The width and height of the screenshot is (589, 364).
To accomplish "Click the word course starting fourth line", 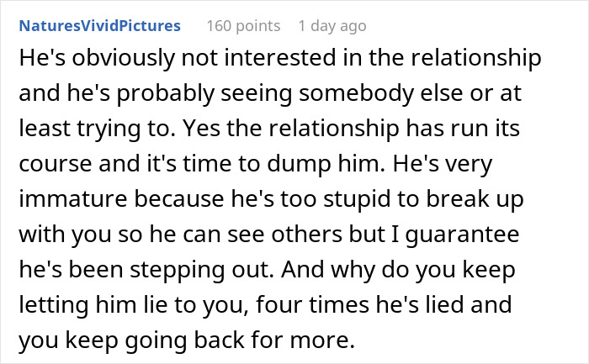I will coord(56,165).
